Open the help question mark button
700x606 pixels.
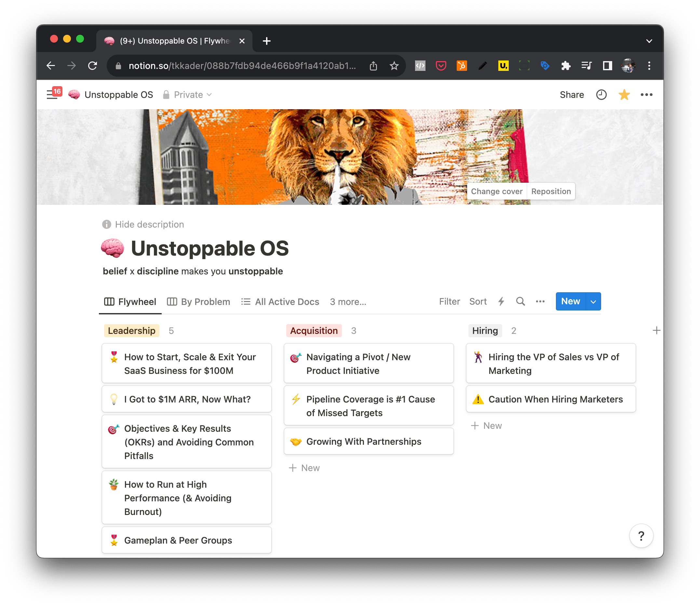(x=641, y=536)
